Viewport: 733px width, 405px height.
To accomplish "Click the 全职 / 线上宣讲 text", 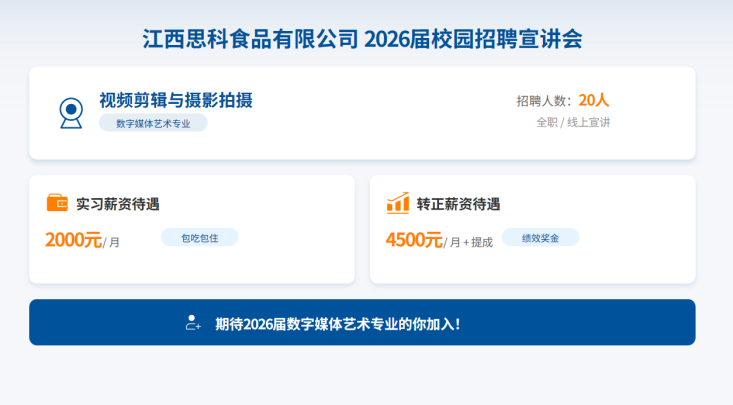I will pyautogui.click(x=573, y=122).
